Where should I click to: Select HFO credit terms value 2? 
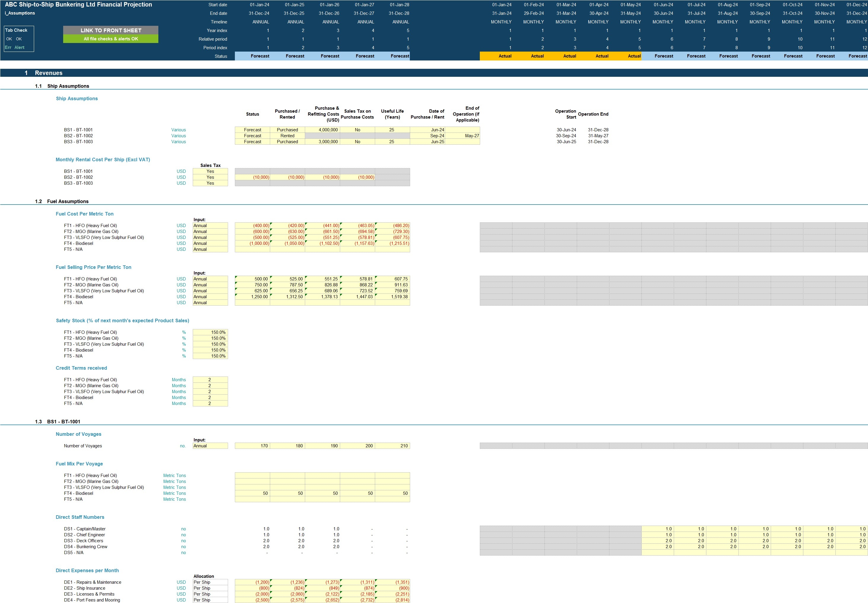click(210, 380)
